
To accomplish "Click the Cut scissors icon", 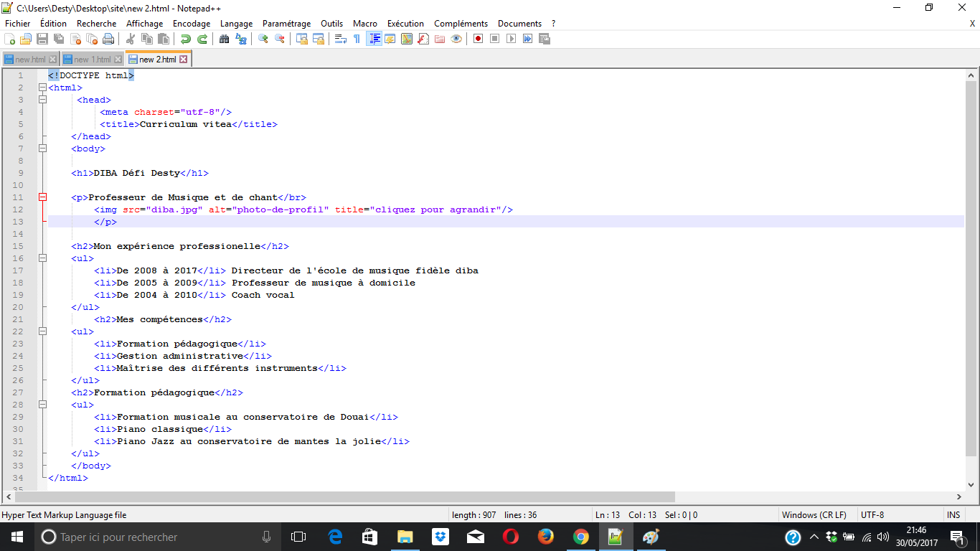I will pyautogui.click(x=131, y=39).
